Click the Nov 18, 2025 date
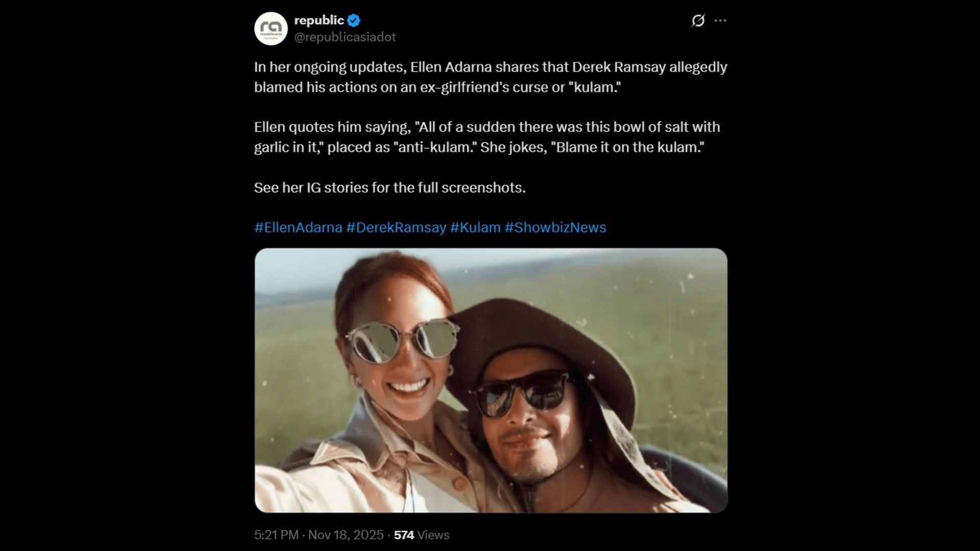980x551 pixels. tap(346, 535)
